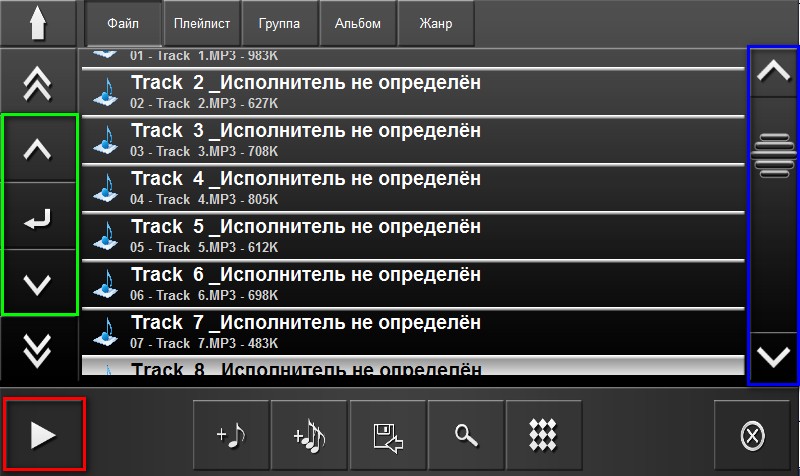The width and height of the screenshot is (800, 476).
Task: Jump page down with double chevron
Action: [x=38, y=348]
